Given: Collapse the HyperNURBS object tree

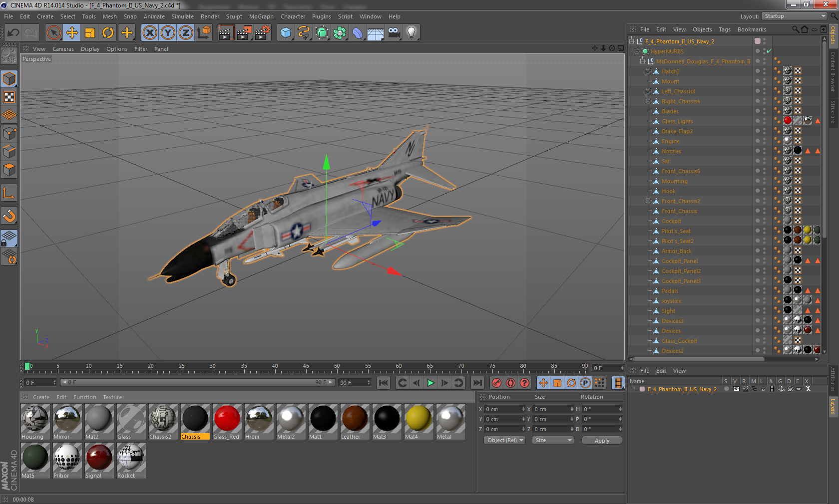Looking at the screenshot, I should (x=637, y=51).
